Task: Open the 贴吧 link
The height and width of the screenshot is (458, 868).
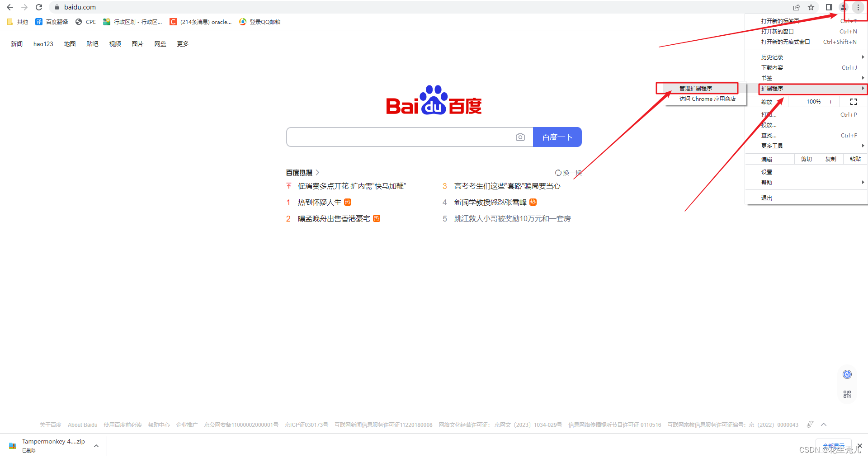Action: pos(92,44)
